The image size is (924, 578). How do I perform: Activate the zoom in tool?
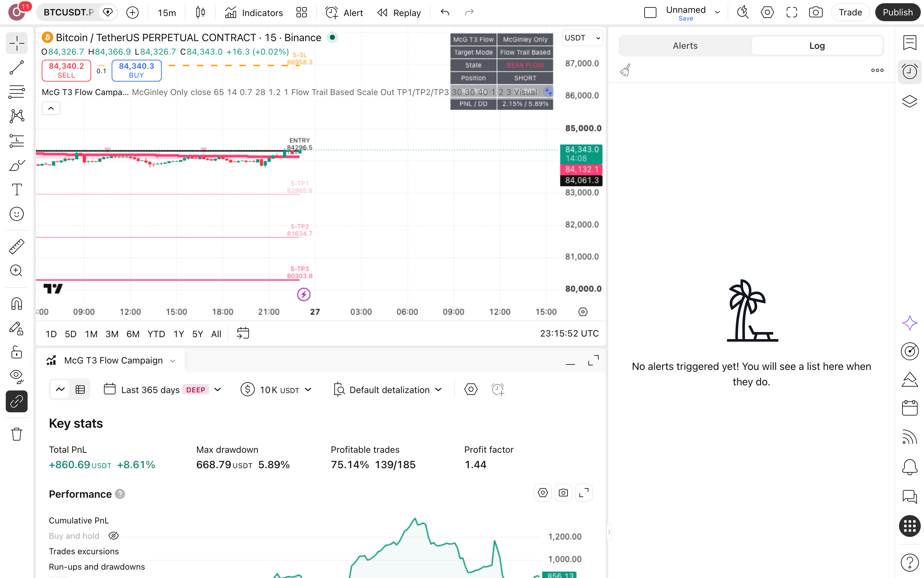(17, 271)
